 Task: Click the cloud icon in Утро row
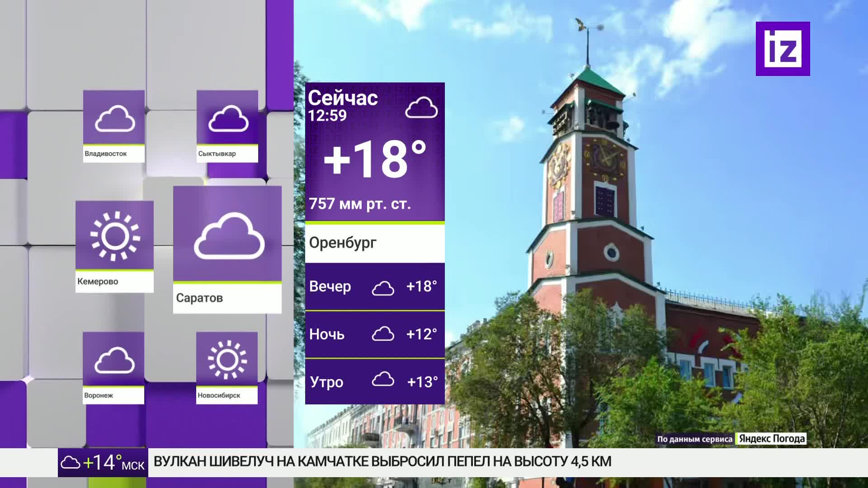(383, 380)
